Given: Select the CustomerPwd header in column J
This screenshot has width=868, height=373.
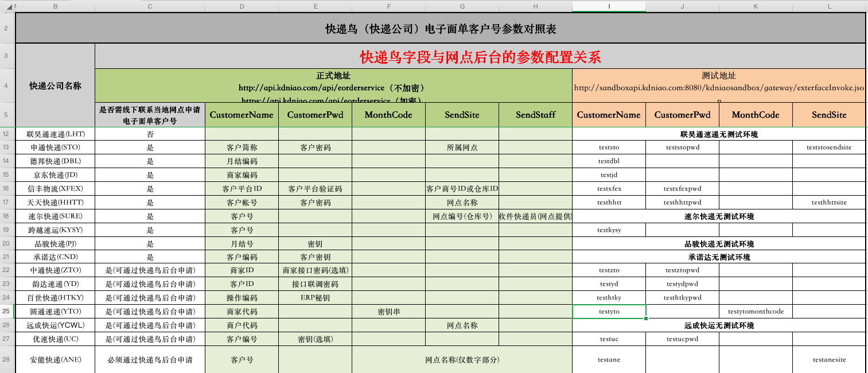Looking at the screenshot, I should pos(682,115).
